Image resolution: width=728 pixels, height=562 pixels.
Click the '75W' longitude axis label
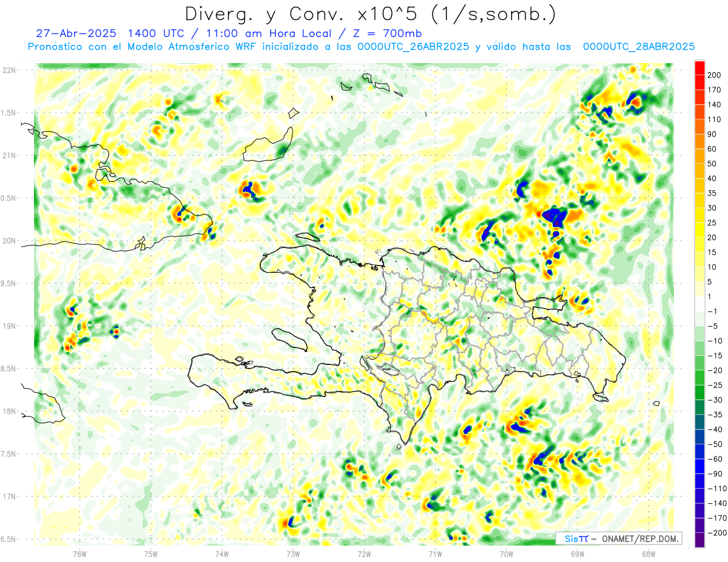(x=151, y=554)
